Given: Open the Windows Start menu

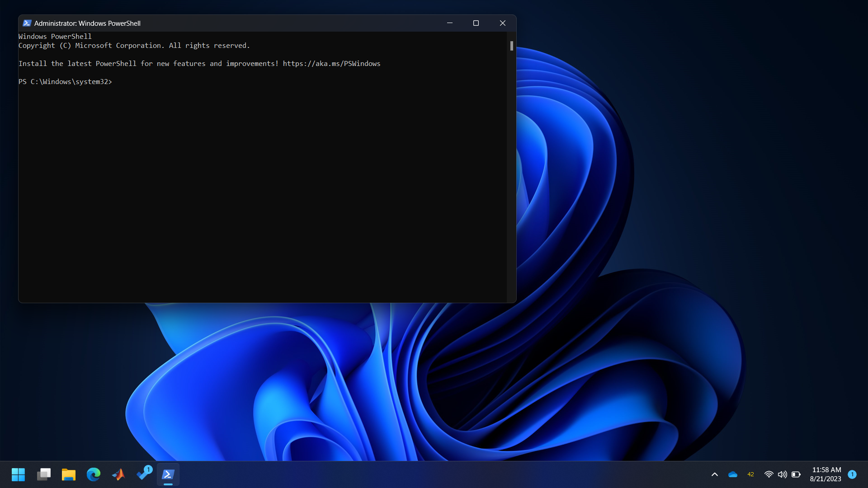Looking at the screenshot, I should point(18,474).
